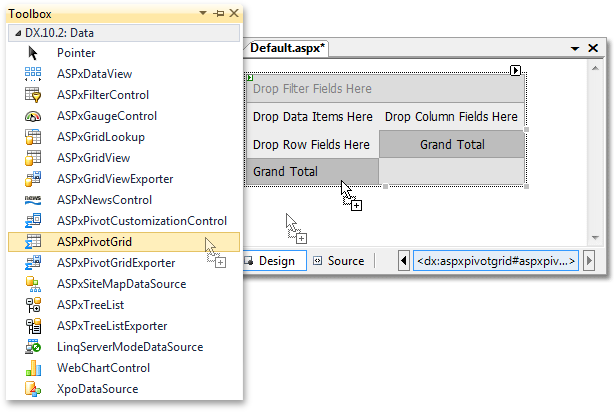Select ASPxPivotCustomizationControl label
This screenshot has height=412, width=614.
point(142,221)
